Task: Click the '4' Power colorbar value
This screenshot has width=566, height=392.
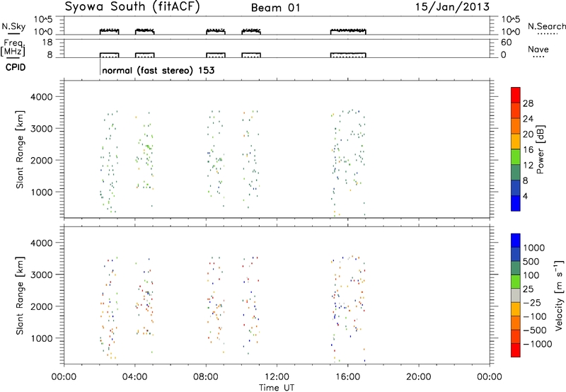Action: pyautogui.click(x=525, y=196)
